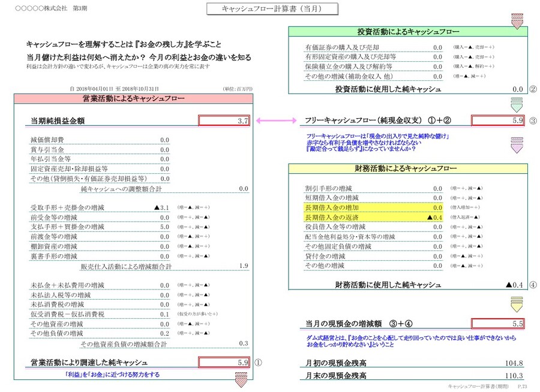Screen dimensions: 540x392
Task: Click the label その他固定負債の増減
Action: click(338, 246)
